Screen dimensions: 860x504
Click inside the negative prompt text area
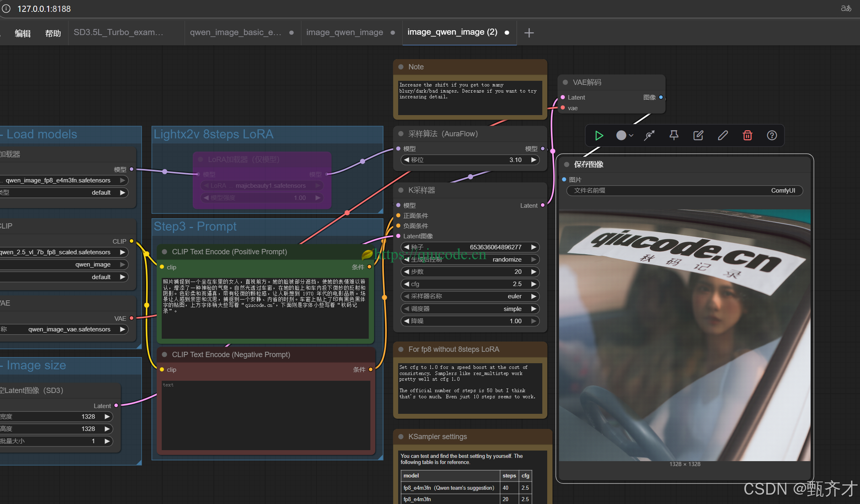click(265, 415)
